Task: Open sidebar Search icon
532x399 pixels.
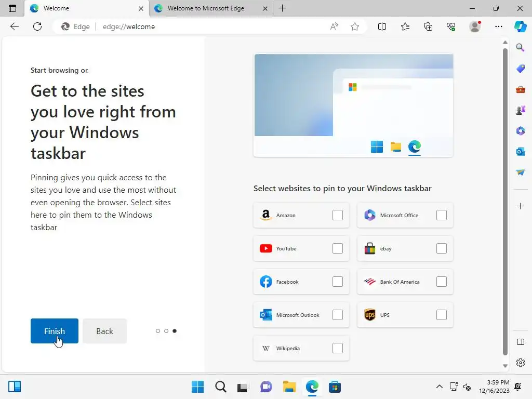Action: [520, 47]
